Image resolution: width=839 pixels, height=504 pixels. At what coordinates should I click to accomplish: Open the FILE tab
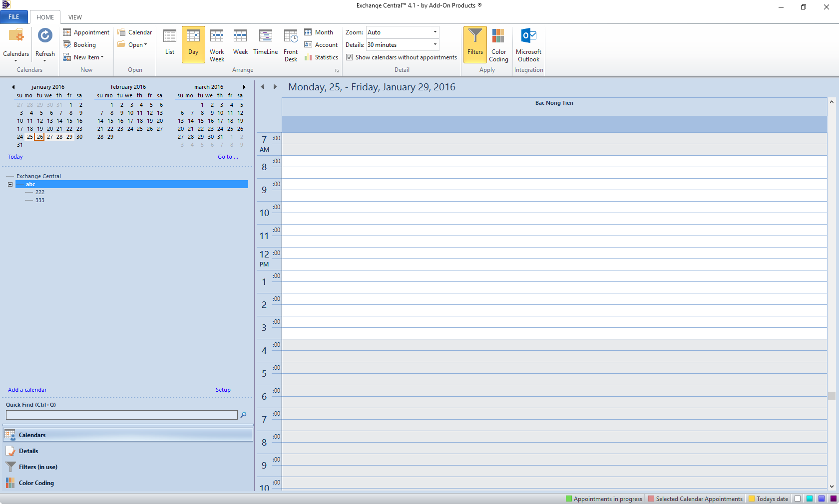tap(14, 17)
